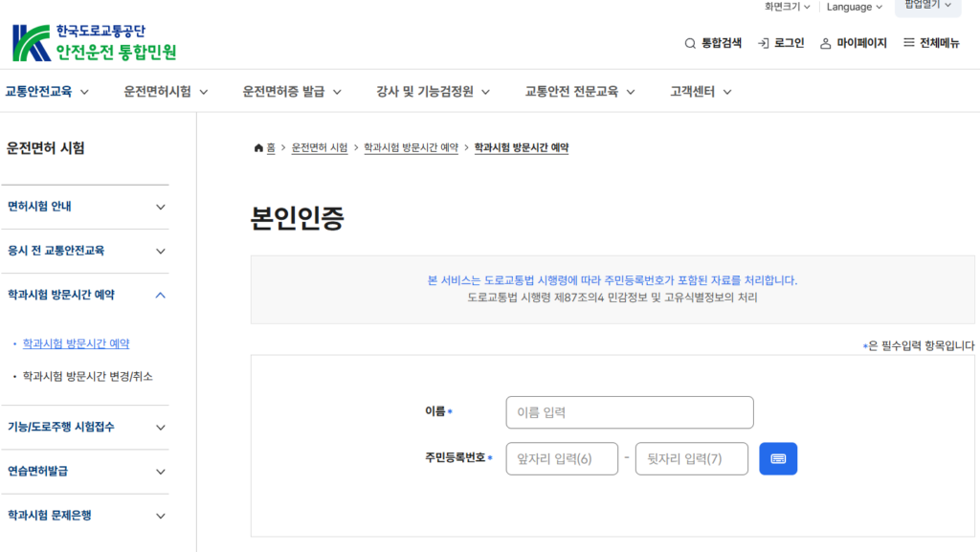Open 통합검색 search
Image resolution: width=980 pixels, height=552 pixels.
(713, 43)
